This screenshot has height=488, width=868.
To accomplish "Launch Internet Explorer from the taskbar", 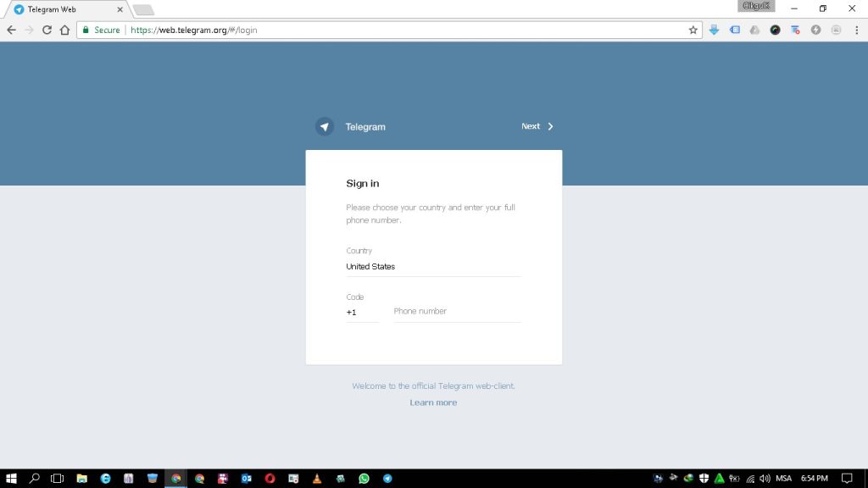I will [105, 479].
